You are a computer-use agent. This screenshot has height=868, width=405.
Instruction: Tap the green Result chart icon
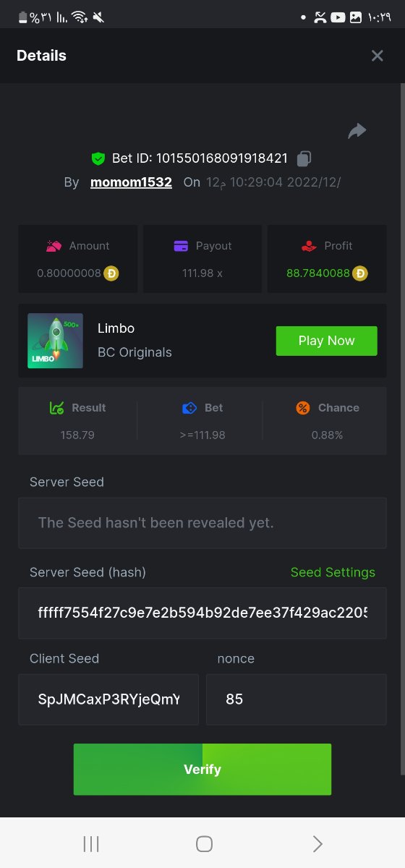coord(57,408)
